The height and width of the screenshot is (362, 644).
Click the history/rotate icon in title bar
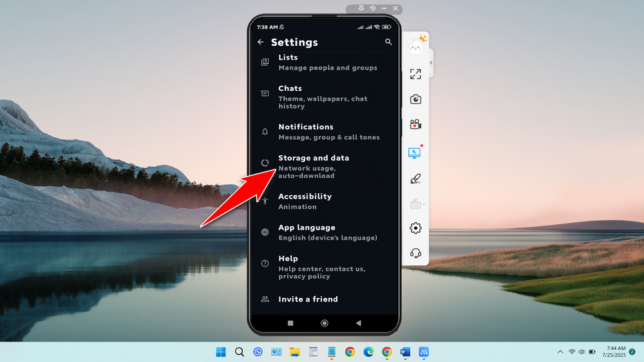tap(372, 8)
